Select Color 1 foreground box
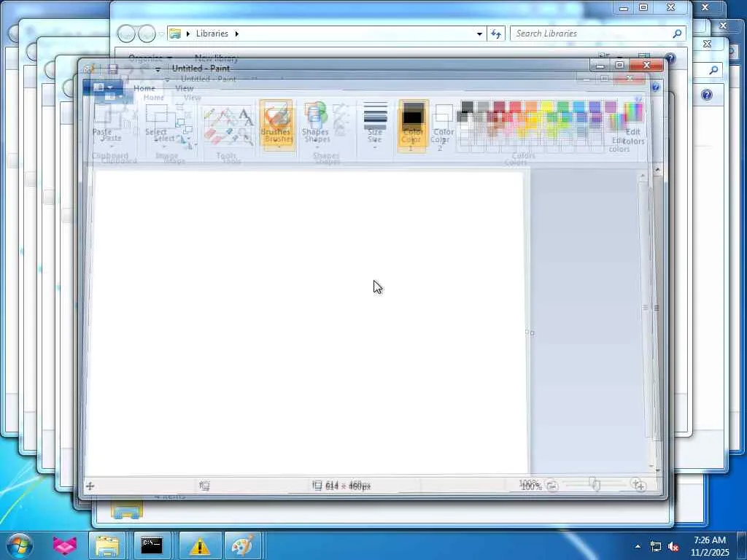Image resolution: width=747 pixels, height=560 pixels. [413, 122]
